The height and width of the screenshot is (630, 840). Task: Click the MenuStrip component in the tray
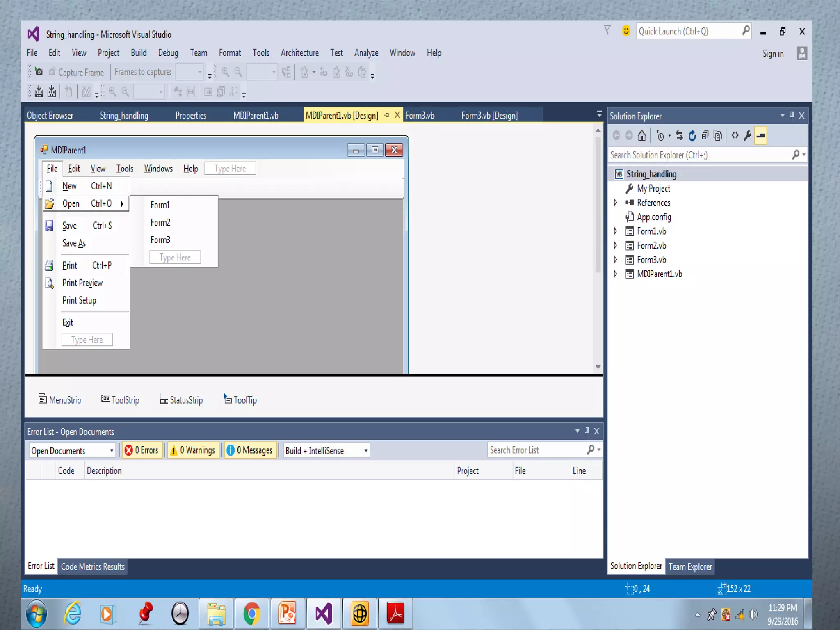tap(60, 399)
